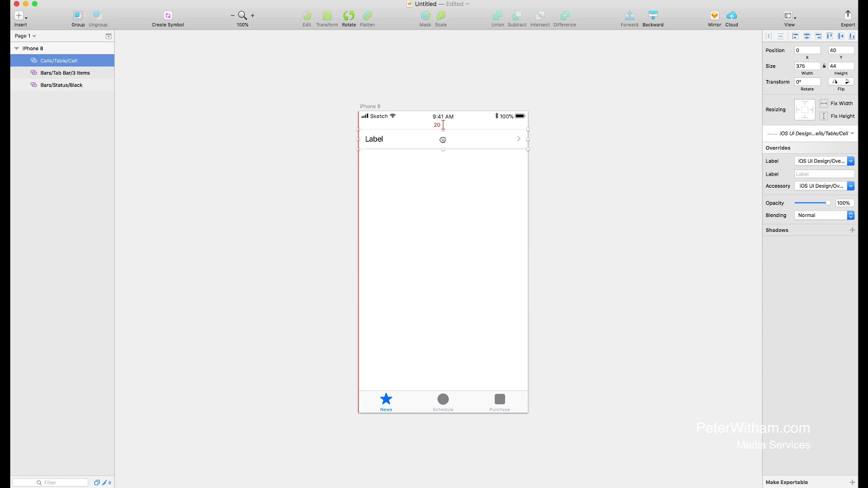The image size is (868, 488).
Task: Add export via Make Exportable plus
Action: 852,482
